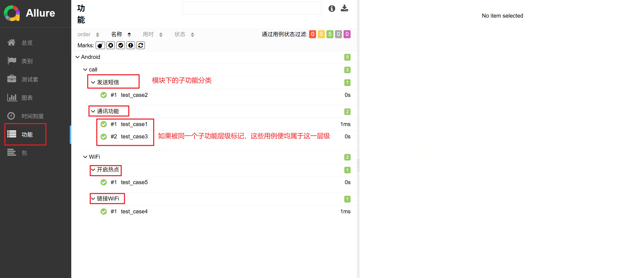Image resolution: width=644 pixels, height=278 pixels.
Task: Click passed status icon of test_case1
Action: tap(104, 124)
